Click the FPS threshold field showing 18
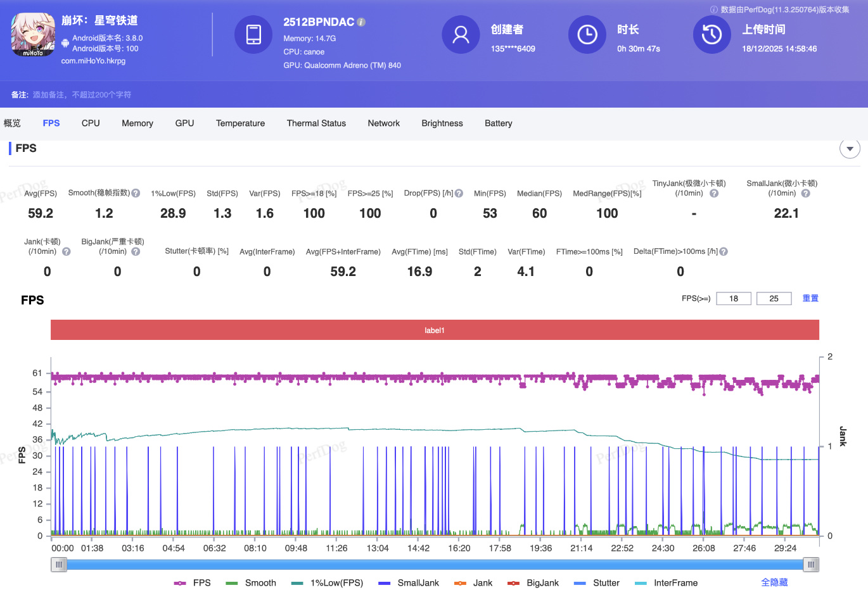868x590 pixels. (734, 299)
